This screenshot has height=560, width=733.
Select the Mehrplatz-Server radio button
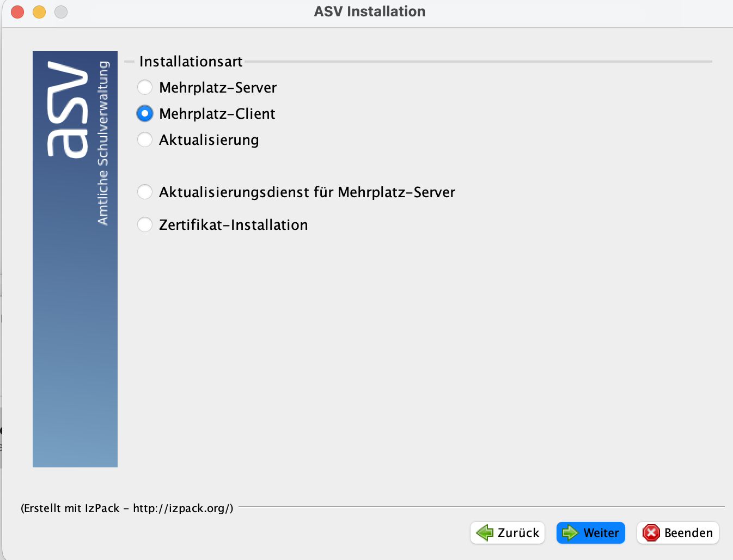(x=145, y=87)
